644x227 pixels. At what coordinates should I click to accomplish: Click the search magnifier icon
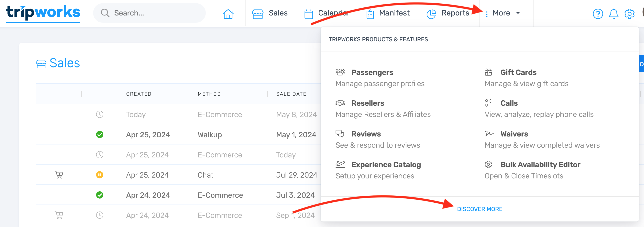(x=105, y=13)
